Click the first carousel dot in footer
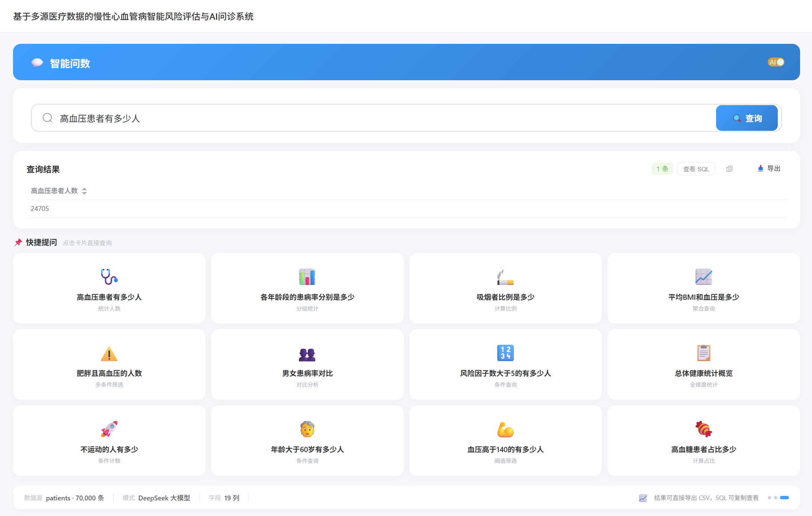This screenshot has height=516, width=812. (769, 498)
